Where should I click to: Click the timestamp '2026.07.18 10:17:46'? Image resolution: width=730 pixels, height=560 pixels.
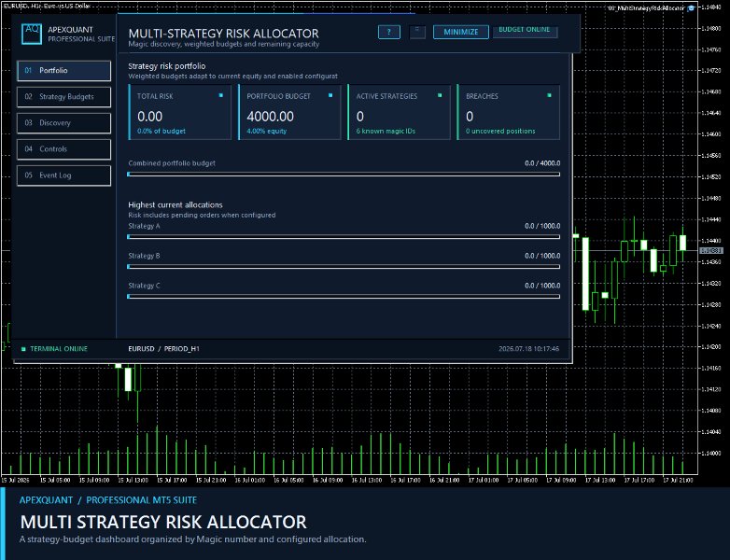(x=529, y=349)
